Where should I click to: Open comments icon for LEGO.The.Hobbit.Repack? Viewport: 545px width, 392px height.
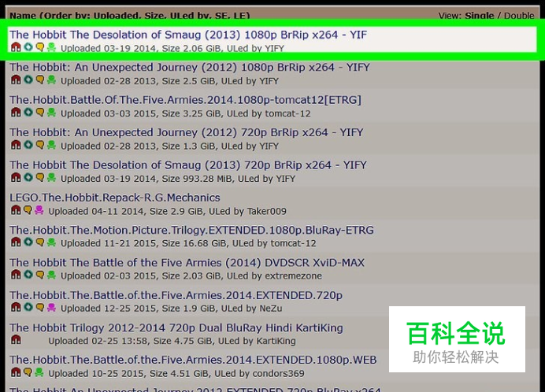click(28, 210)
